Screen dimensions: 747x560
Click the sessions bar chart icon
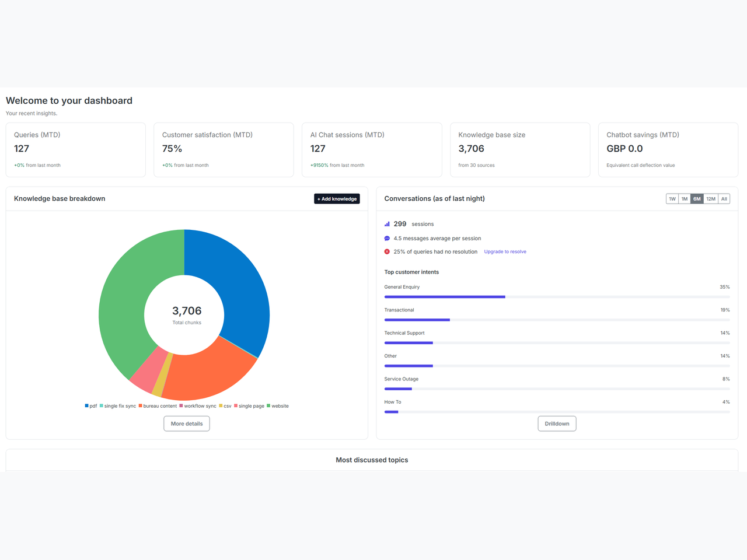pyautogui.click(x=387, y=224)
